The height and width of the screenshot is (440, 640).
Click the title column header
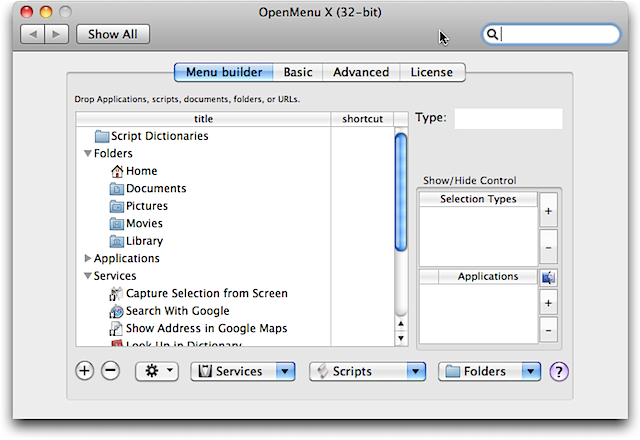203,119
